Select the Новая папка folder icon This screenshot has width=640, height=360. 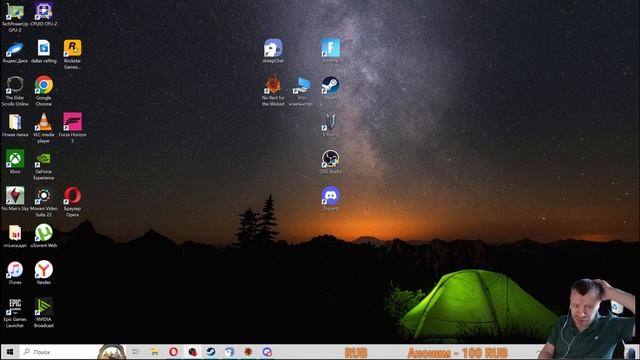15,125
